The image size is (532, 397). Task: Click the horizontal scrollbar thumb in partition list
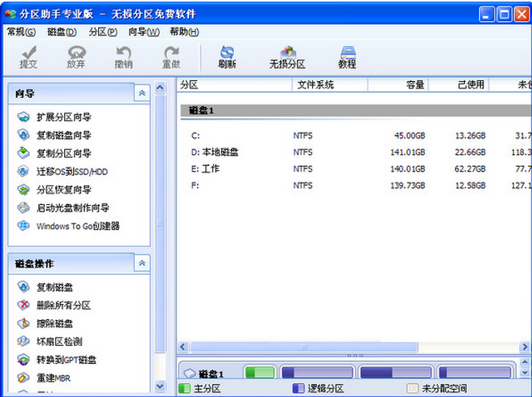click(304, 347)
